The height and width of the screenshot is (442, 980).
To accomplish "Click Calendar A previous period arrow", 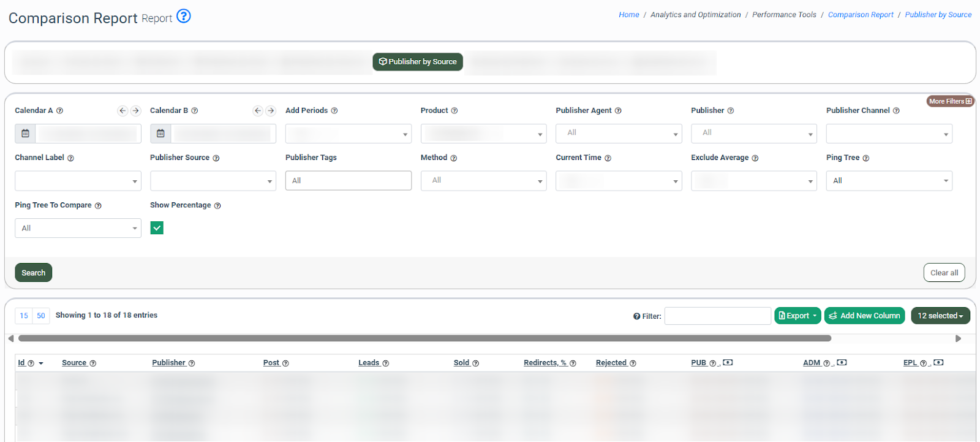I will click(123, 111).
